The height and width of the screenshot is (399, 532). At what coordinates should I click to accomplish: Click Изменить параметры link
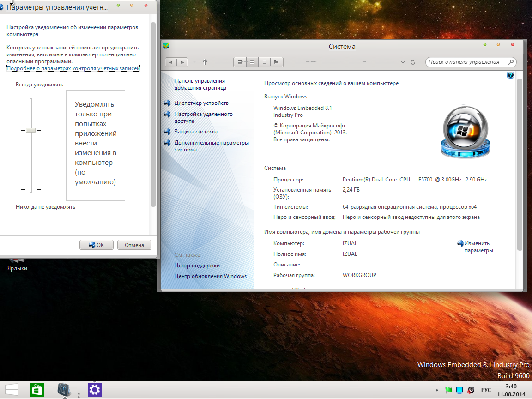pyautogui.click(x=479, y=247)
